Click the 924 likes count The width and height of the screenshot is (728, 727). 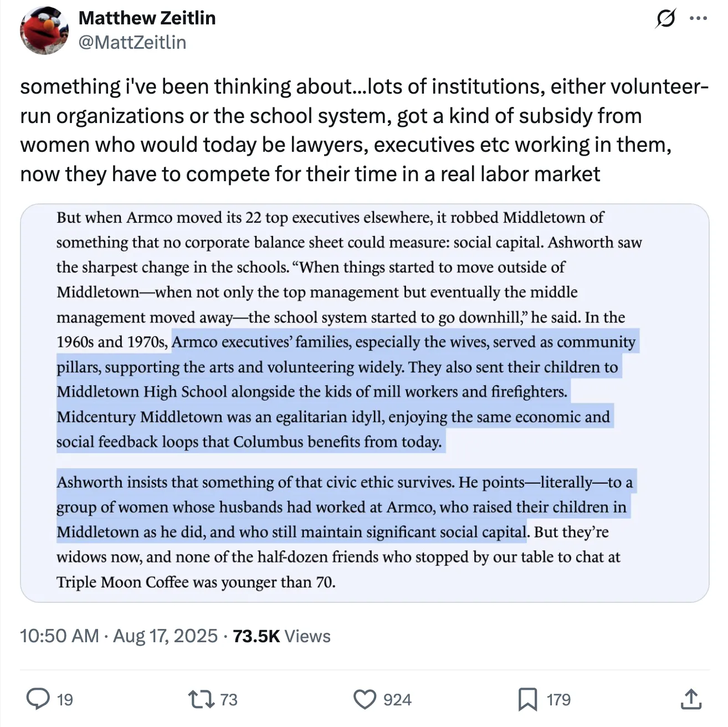(397, 700)
